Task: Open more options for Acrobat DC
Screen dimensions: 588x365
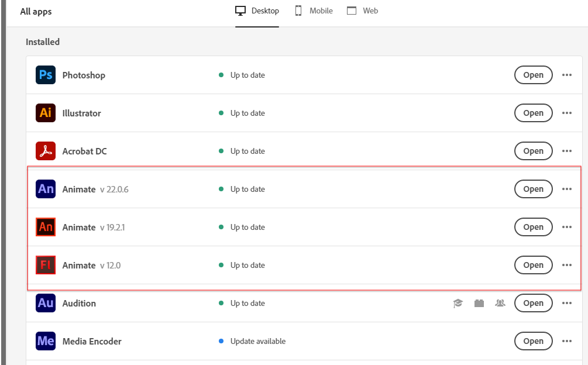Action: tap(566, 151)
